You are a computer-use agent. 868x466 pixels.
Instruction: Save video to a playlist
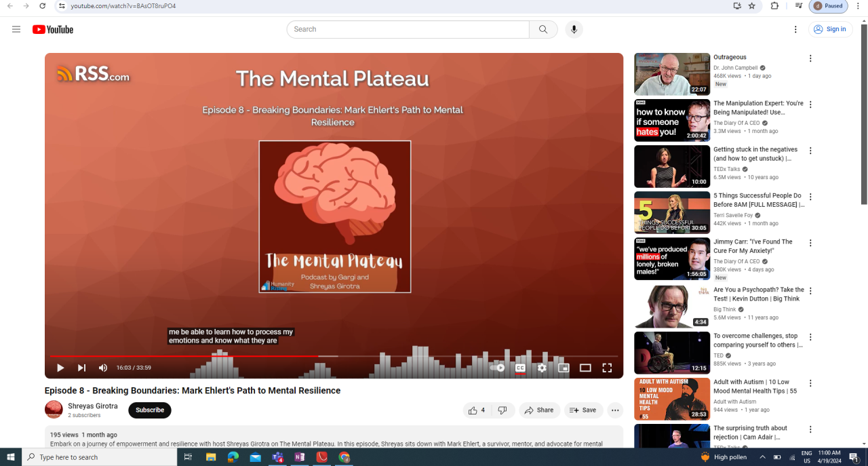click(583, 410)
